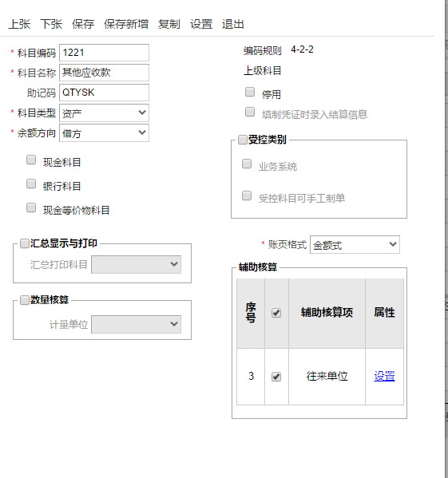
Task: Enable the 现金科目 checkbox
Action: coord(31,160)
